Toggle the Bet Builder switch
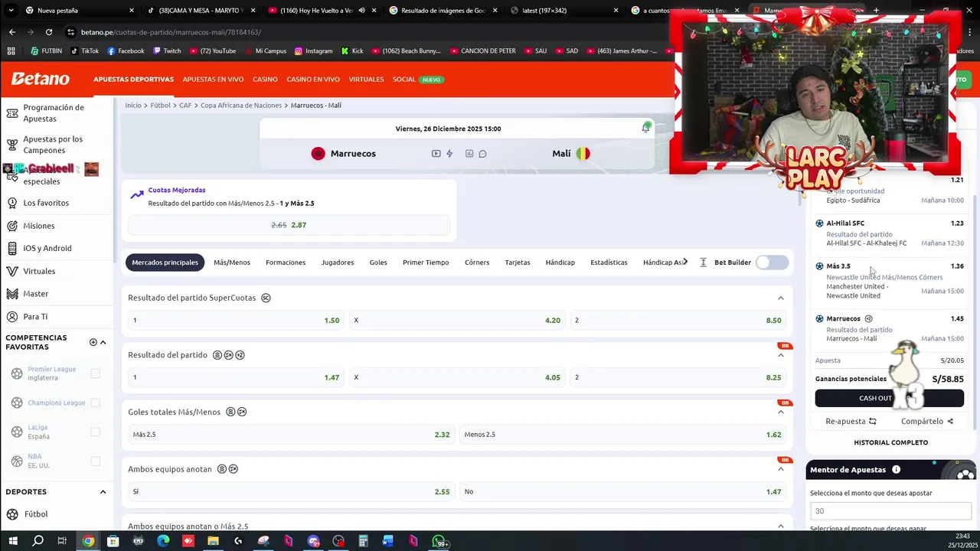 (772, 262)
